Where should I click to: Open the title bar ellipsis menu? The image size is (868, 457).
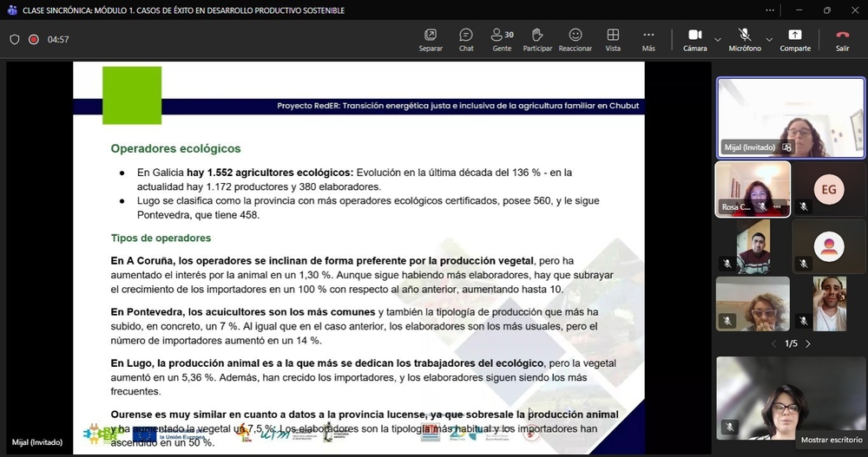point(770,10)
